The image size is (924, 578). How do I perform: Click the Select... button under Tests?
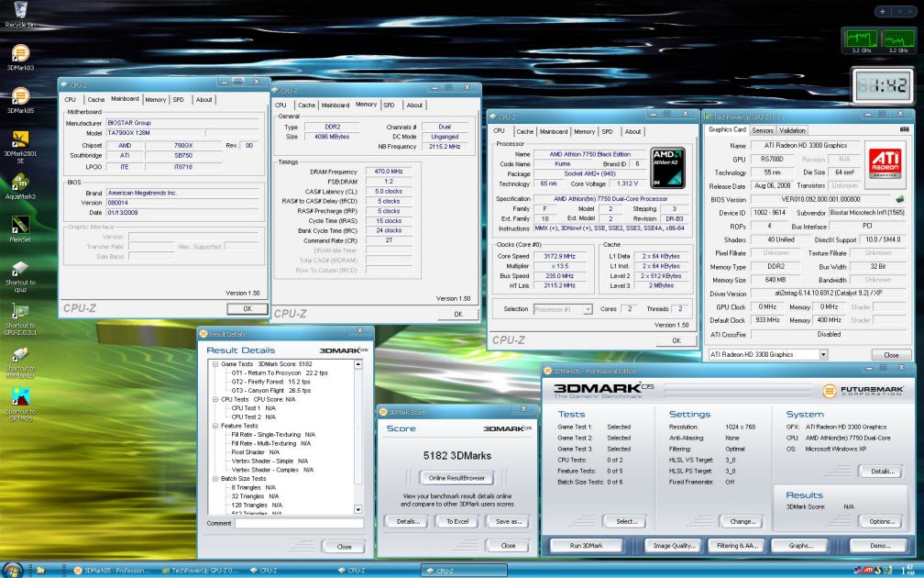point(626,521)
